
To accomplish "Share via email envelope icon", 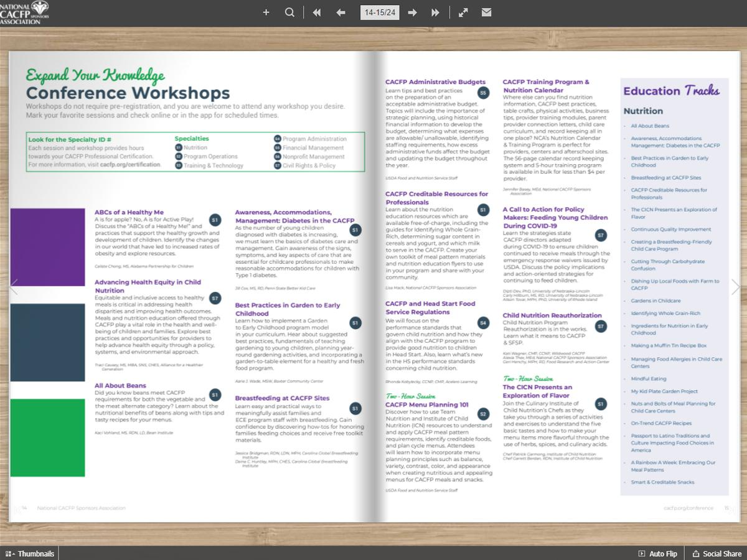I will click(486, 12).
